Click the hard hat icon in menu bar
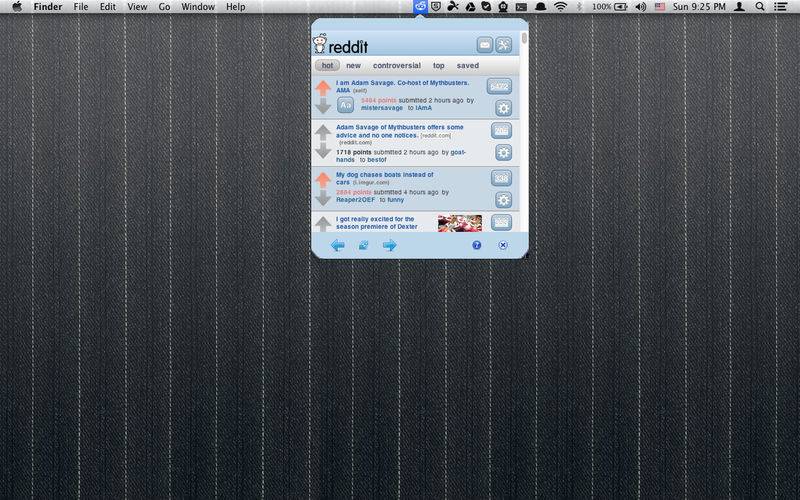 tap(540, 7)
